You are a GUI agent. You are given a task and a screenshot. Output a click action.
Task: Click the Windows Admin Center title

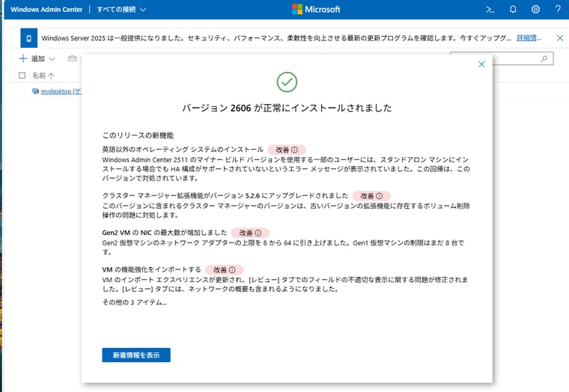46,10
